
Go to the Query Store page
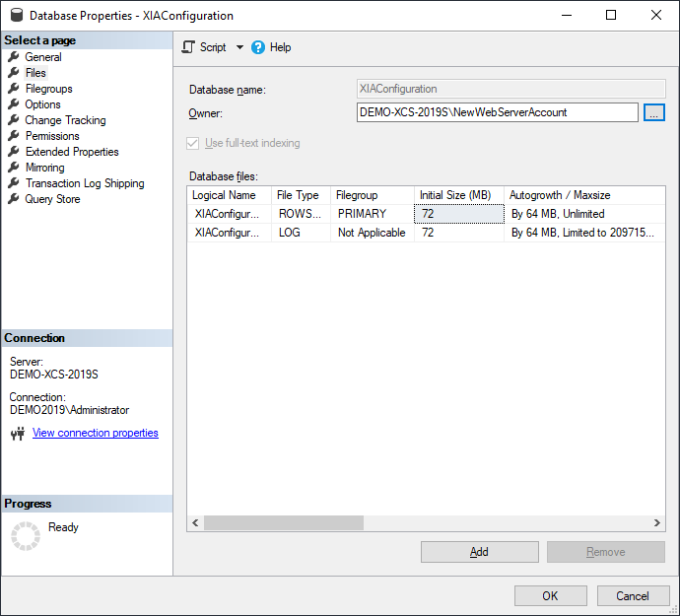pyautogui.click(x=52, y=199)
